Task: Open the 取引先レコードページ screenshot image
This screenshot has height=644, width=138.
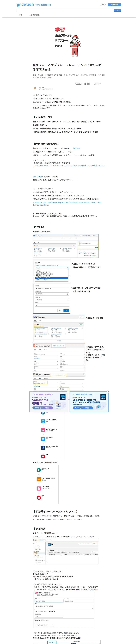Action: 66,246
